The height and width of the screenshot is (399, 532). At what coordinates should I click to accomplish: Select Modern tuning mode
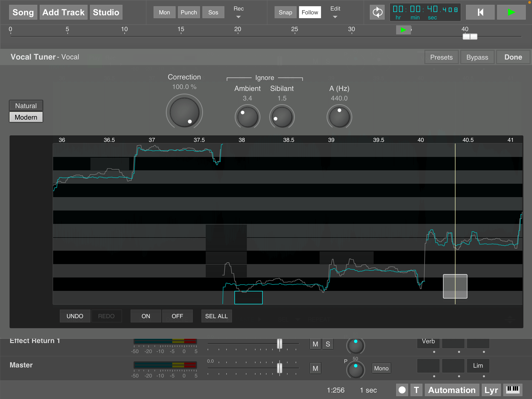pyautogui.click(x=26, y=117)
